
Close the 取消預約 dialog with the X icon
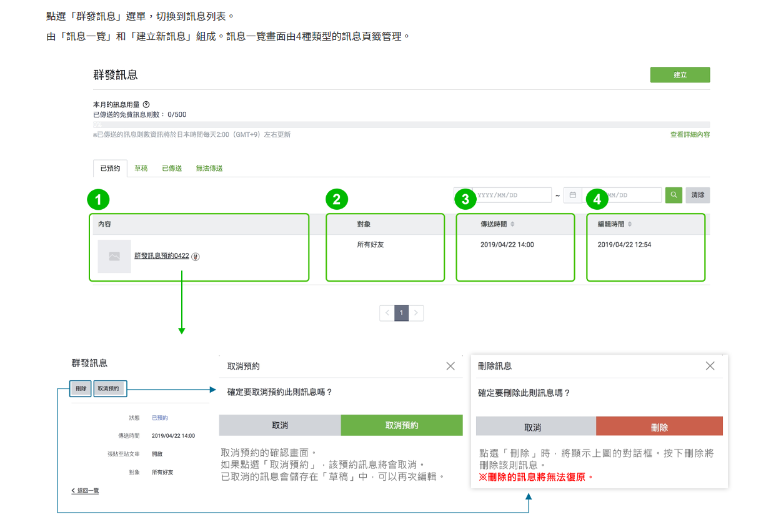(x=450, y=366)
